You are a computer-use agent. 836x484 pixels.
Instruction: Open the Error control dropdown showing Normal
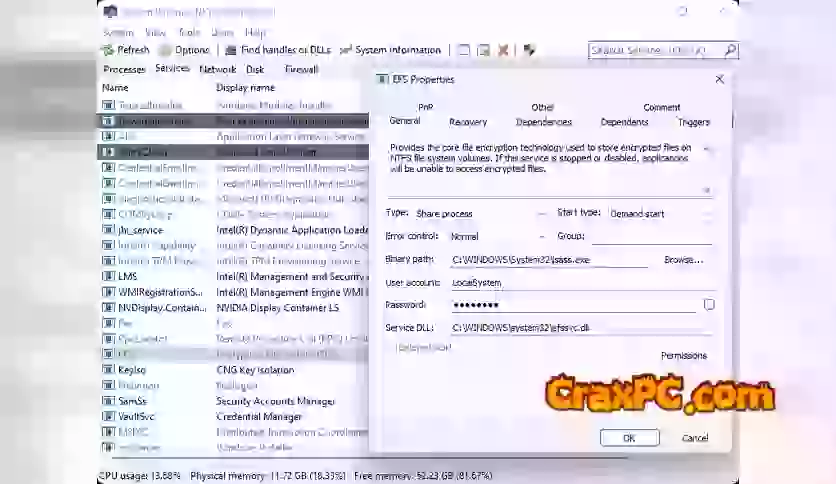[x=498, y=236]
